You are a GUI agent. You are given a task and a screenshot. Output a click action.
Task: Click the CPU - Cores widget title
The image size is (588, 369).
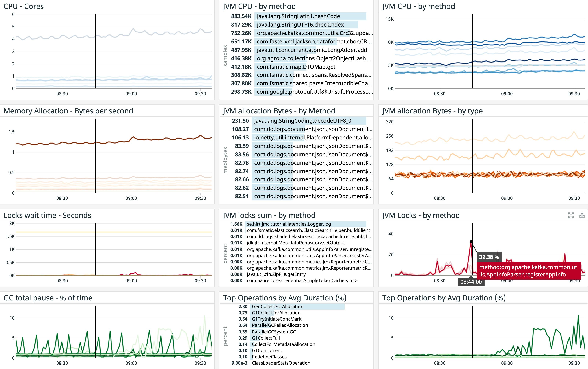(24, 6)
